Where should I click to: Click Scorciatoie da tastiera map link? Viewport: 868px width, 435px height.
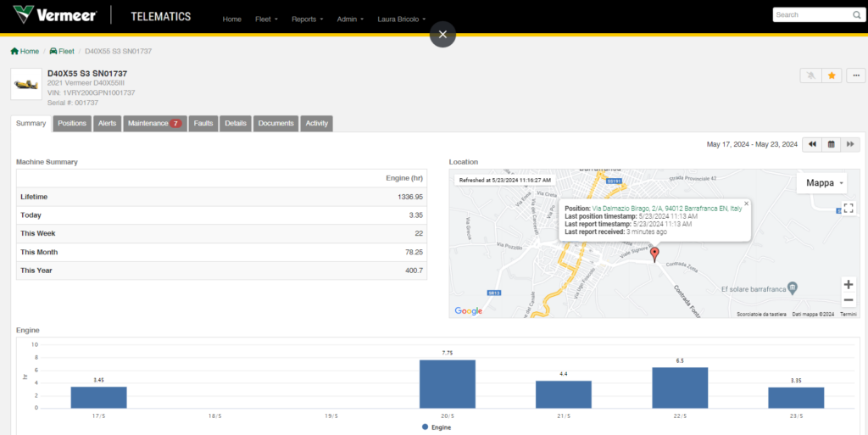(761, 315)
